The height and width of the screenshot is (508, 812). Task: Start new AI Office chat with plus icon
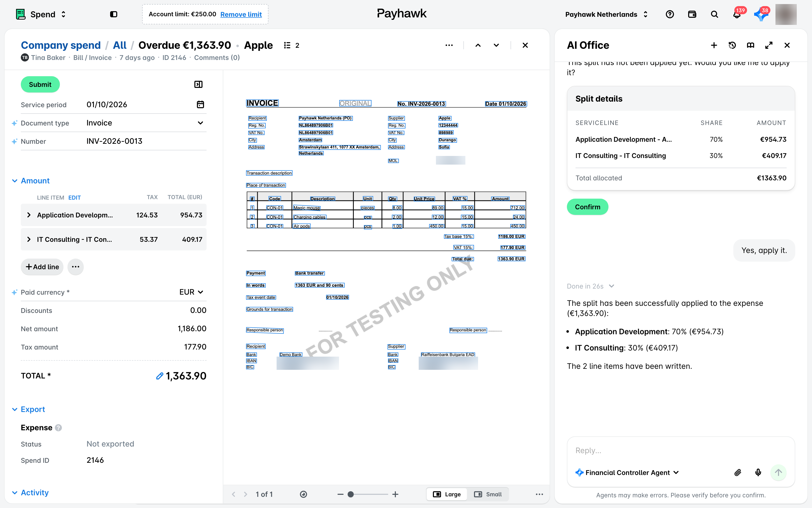tap(714, 45)
